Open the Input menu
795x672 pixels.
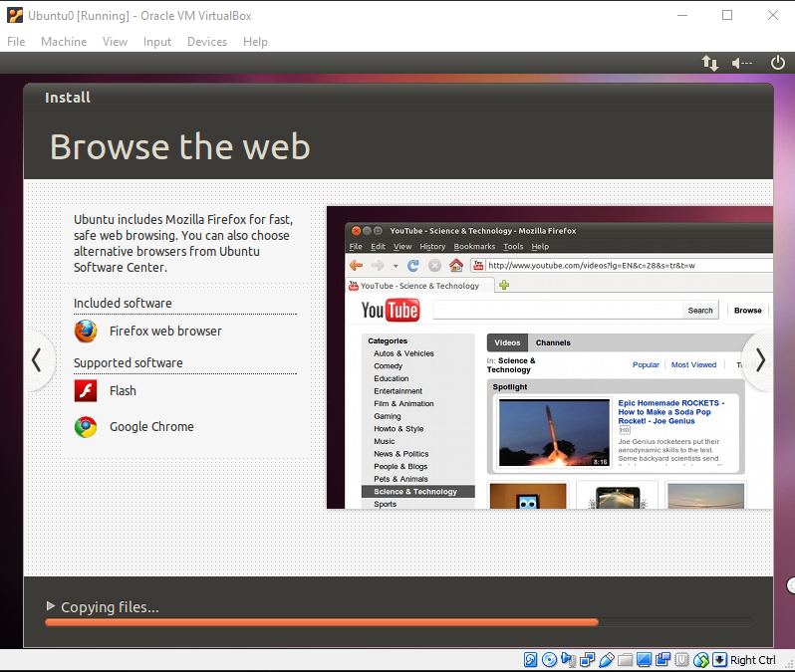[x=157, y=42]
